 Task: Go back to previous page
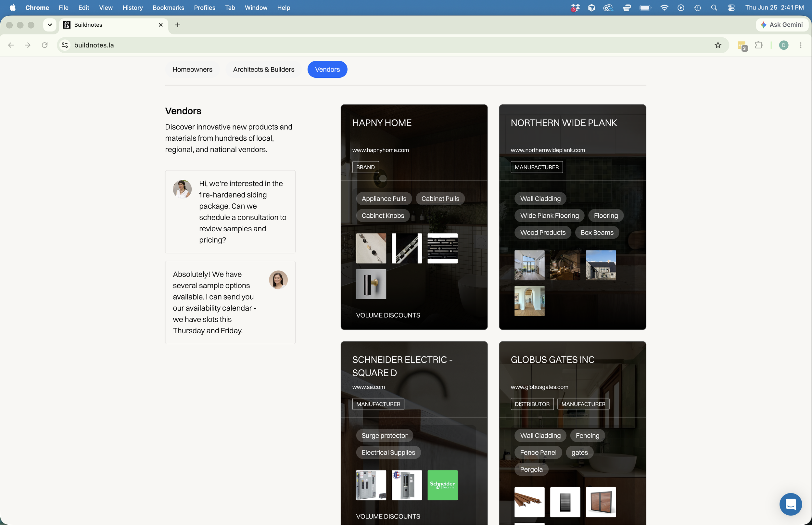point(11,45)
